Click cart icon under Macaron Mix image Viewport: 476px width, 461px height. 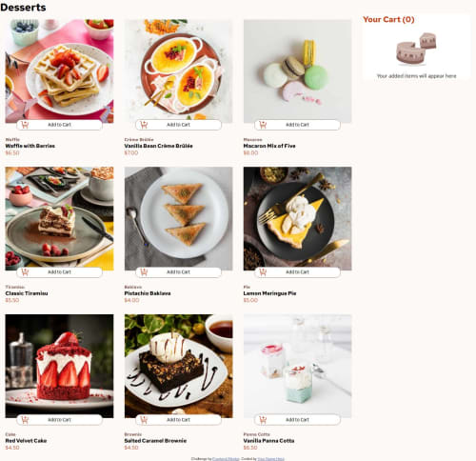point(263,125)
